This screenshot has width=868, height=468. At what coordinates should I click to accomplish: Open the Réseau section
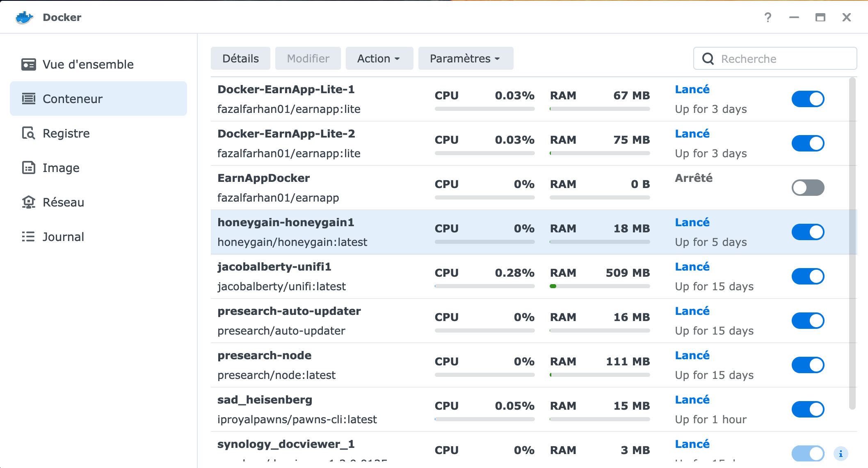coord(98,202)
